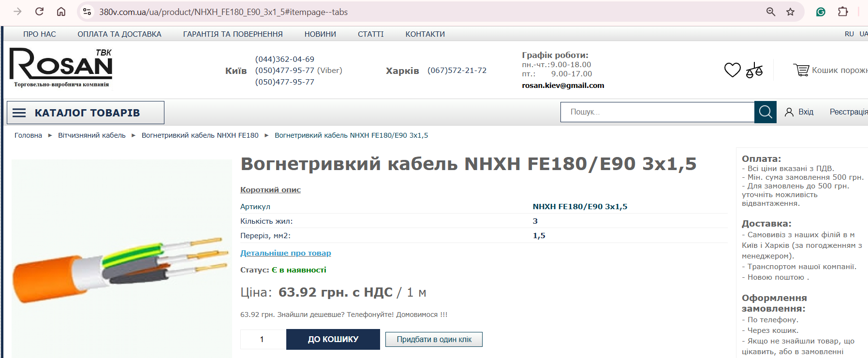Click the user profile icon next to Вхід
The image size is (868, 358).
tap(789, 112)
